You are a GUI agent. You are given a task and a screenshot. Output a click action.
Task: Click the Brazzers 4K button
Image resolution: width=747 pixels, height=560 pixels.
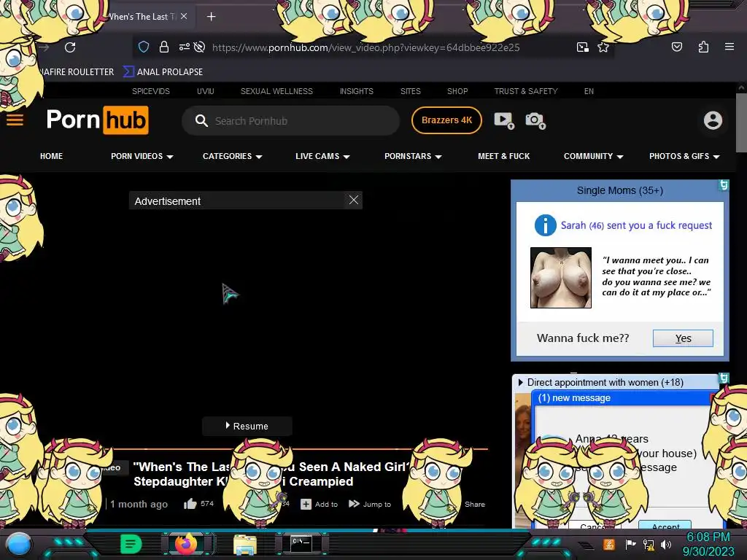[446, 120]
